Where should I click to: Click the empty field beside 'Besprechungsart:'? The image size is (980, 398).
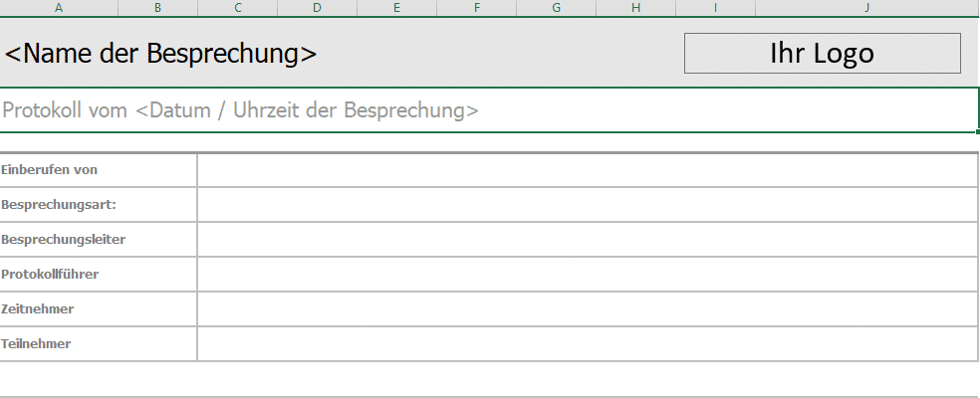[588, 205]
